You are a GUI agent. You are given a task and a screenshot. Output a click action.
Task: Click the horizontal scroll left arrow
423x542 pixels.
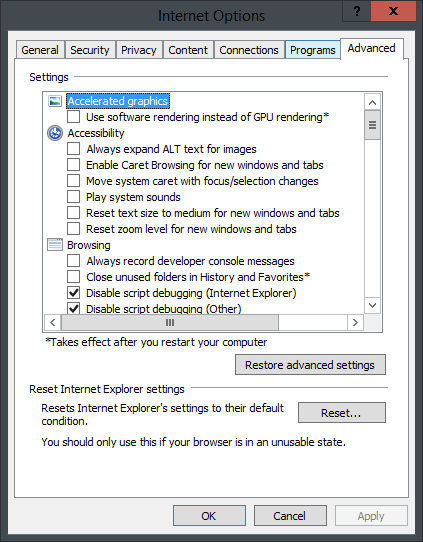[53, 323]
